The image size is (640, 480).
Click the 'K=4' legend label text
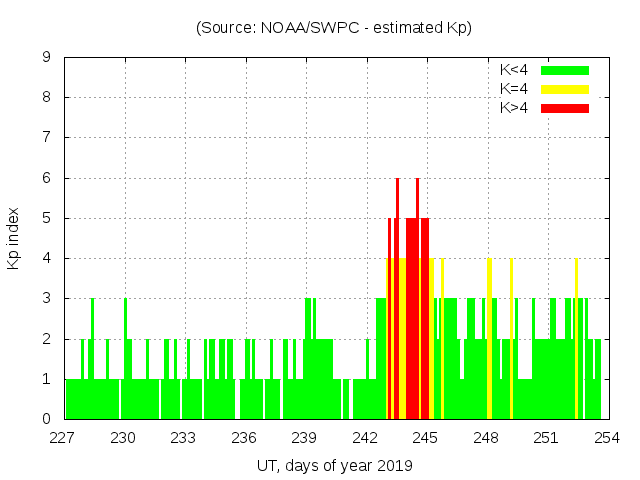tap(515, 89)
